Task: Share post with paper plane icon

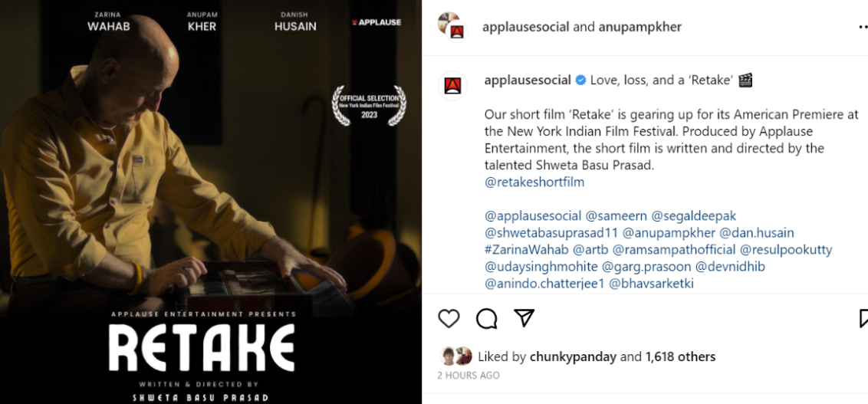Action: (x=524, y=317)
